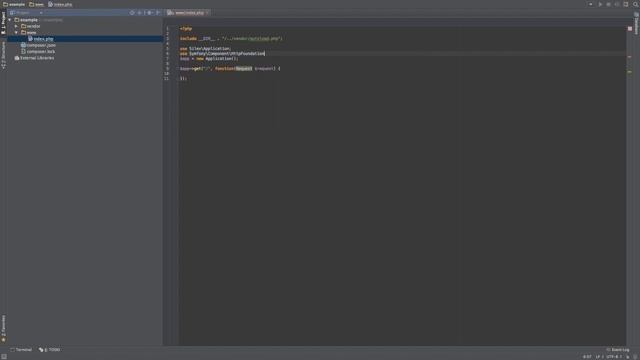The width and height of the screenshot is (640, 360).
Task: Click the $app->get route line
Action: pos(230,69)
